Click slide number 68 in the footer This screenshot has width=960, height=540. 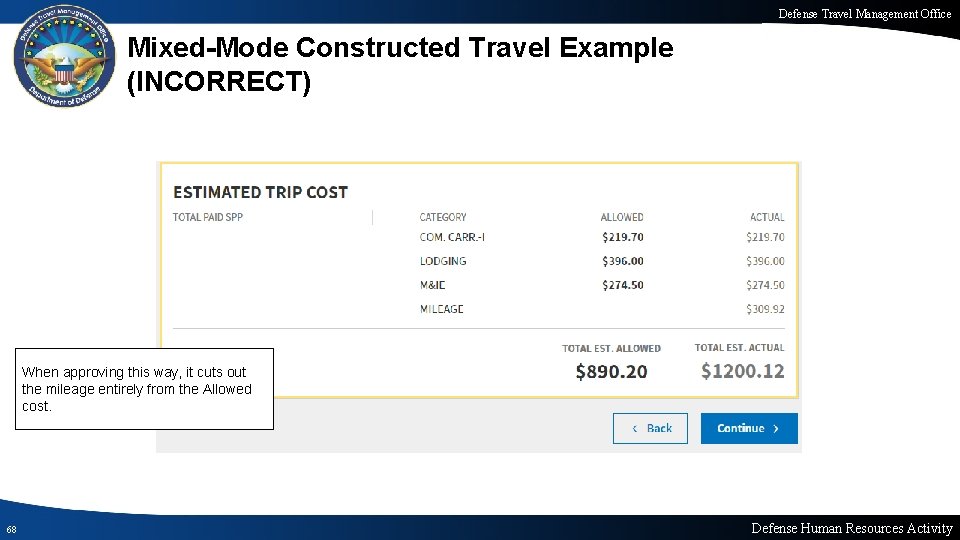click(x=10, y=529)
